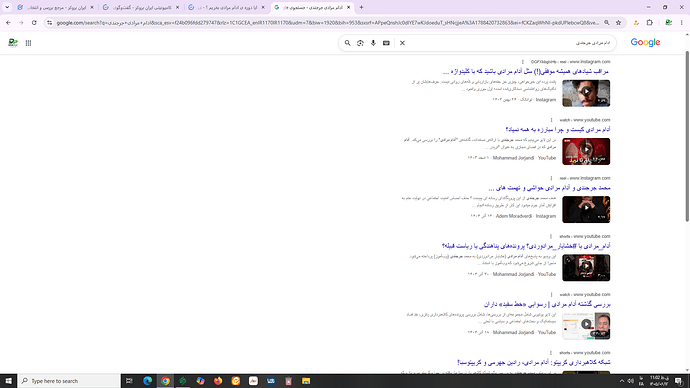Screen dimensions: 690x388
Task: Play the 'بررسی گذشته آدام مرادی' video thumbnail
Action: click(x=586, y=326)
